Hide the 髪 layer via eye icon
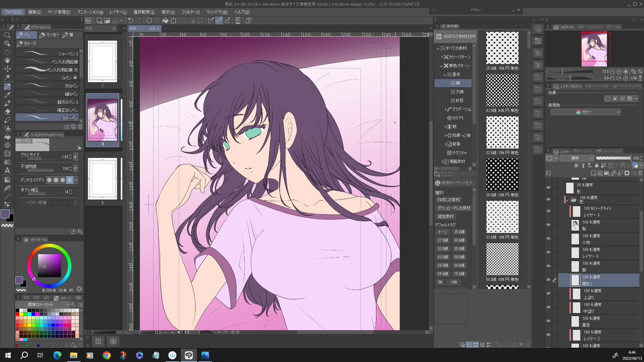 (548, 226)
